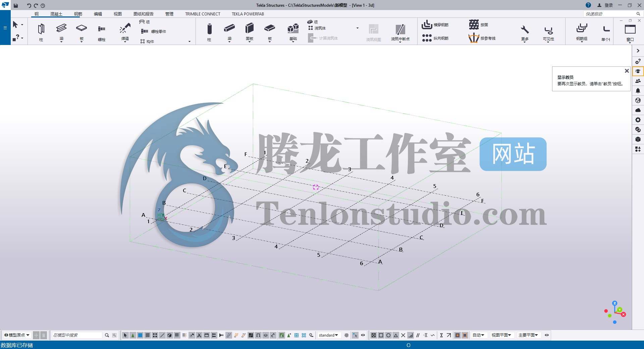Open the 自动 snap depth dropdown
Image resolution: width=644 pixels, height=349 pixels.
(478, 335)
